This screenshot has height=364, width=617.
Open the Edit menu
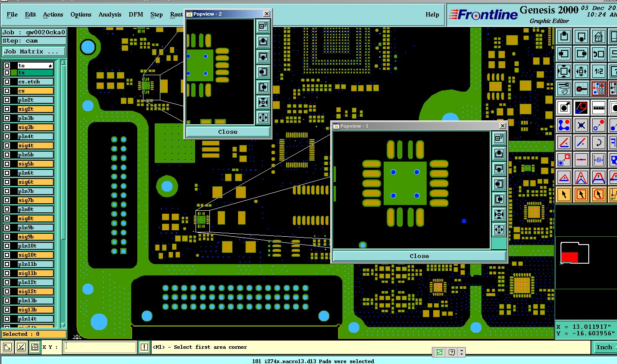tap(30, 14)
